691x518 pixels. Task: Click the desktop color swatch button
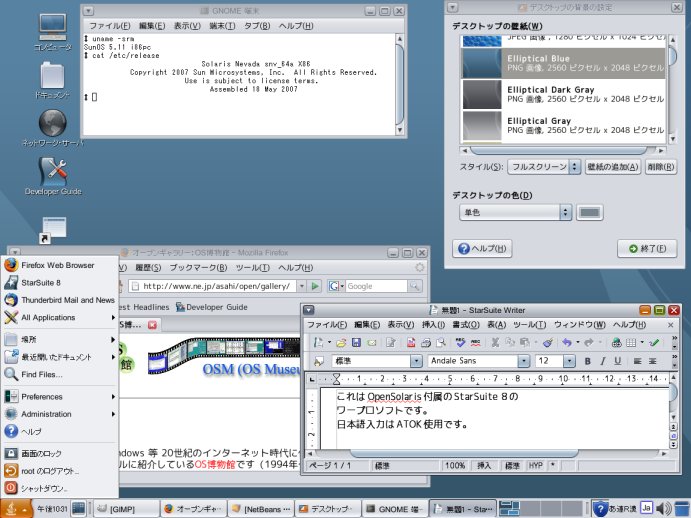pos(590,212)
